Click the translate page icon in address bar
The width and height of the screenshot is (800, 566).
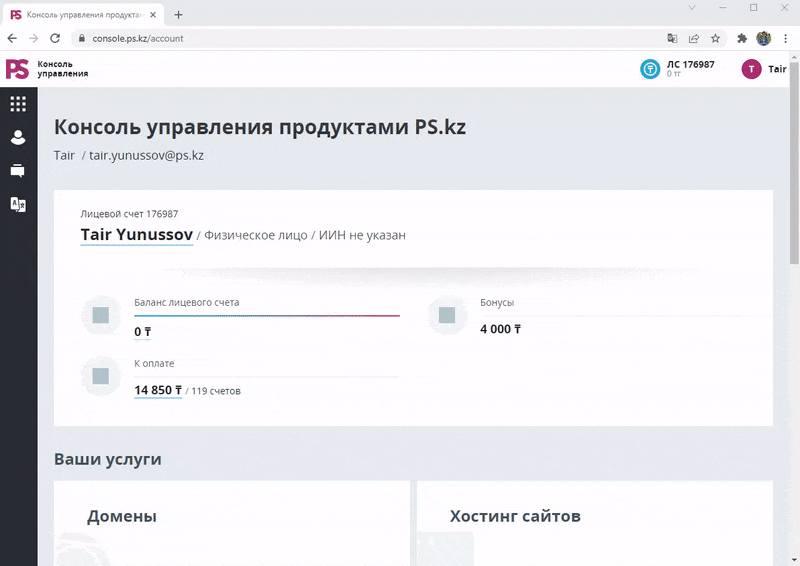coord(672,38)
